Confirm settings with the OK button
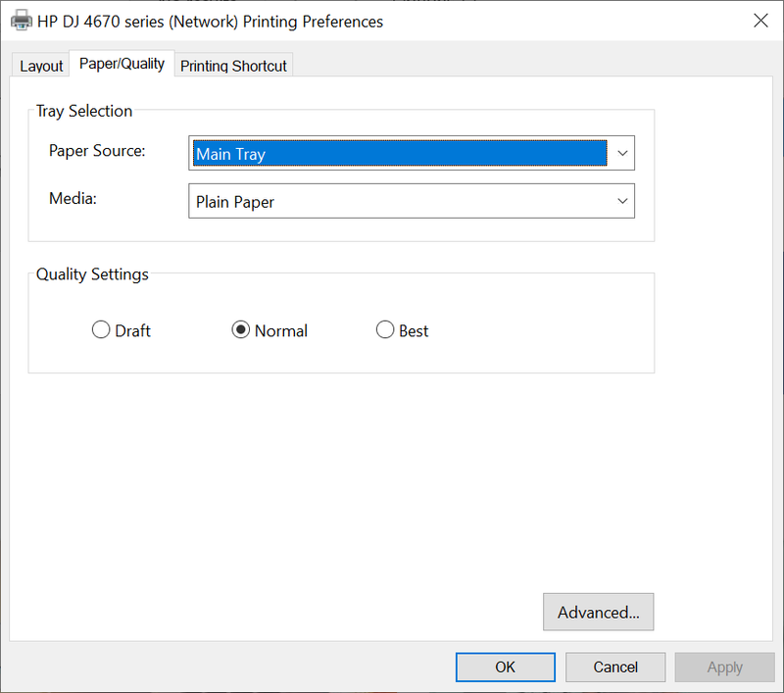 pos(505,668)
